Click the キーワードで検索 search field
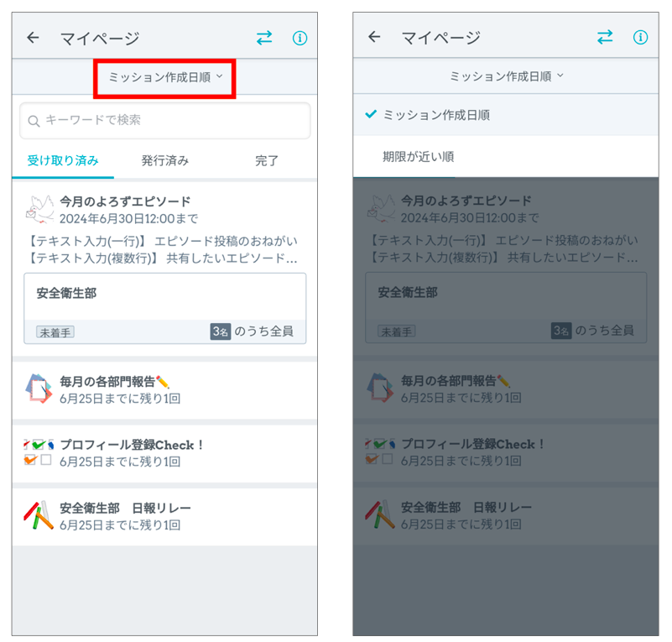672x642 pixels. [165, 121]
